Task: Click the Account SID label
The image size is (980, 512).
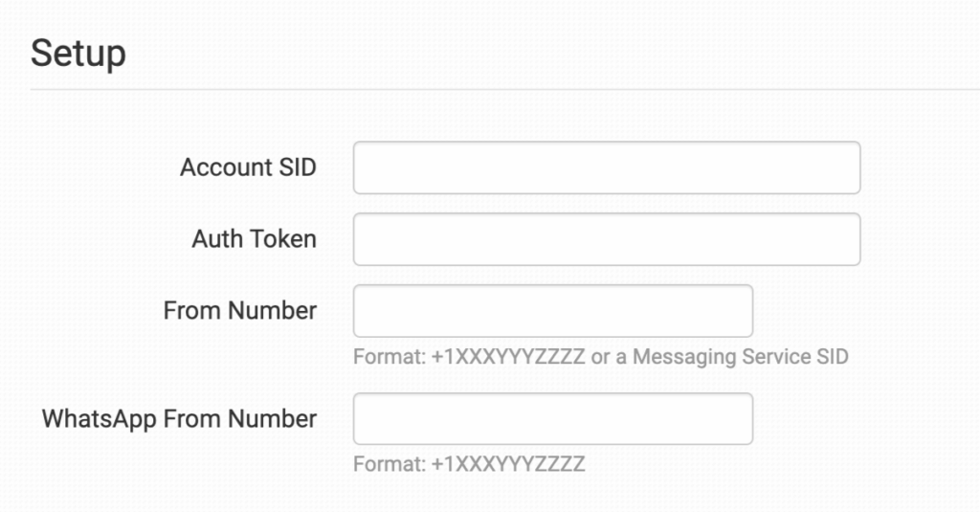Action: click(x=248, y=167)
